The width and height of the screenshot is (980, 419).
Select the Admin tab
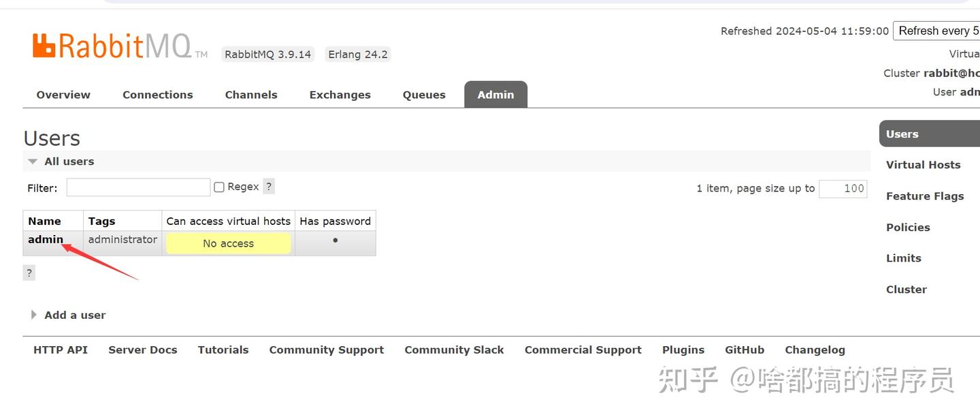click(x=495, y=95)
